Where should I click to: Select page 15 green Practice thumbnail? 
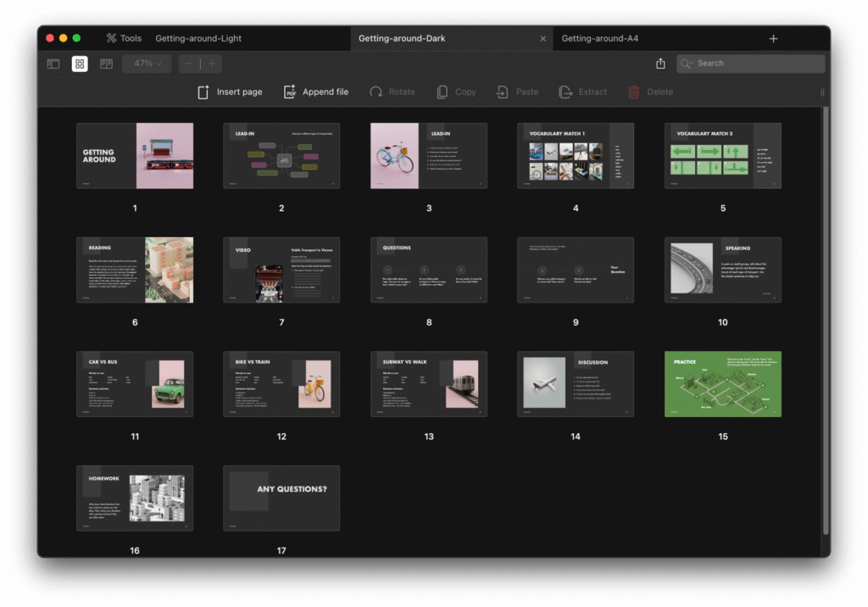pyautogui.click(x=722, y=384)
